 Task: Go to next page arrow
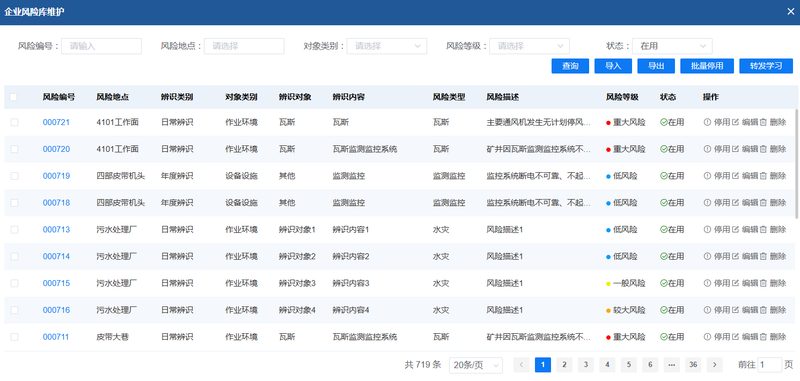tap(714, 365)
